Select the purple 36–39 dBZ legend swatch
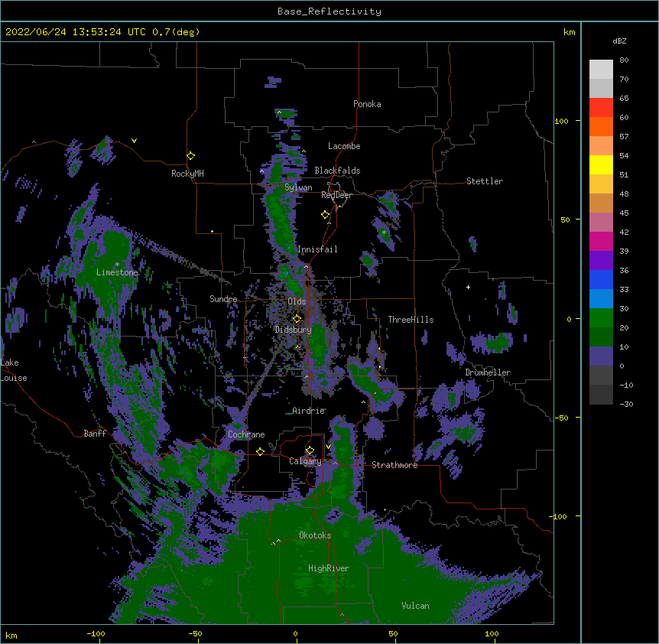The image size is (659, 644). pos(601,261)
